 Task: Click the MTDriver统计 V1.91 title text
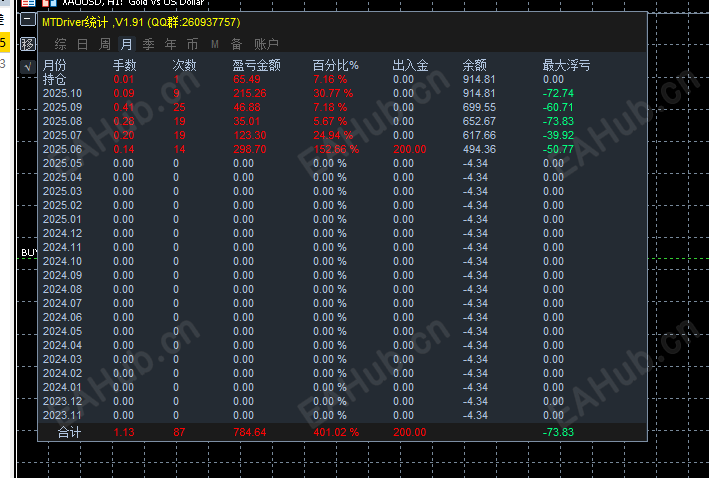click(x=141, y=22)
